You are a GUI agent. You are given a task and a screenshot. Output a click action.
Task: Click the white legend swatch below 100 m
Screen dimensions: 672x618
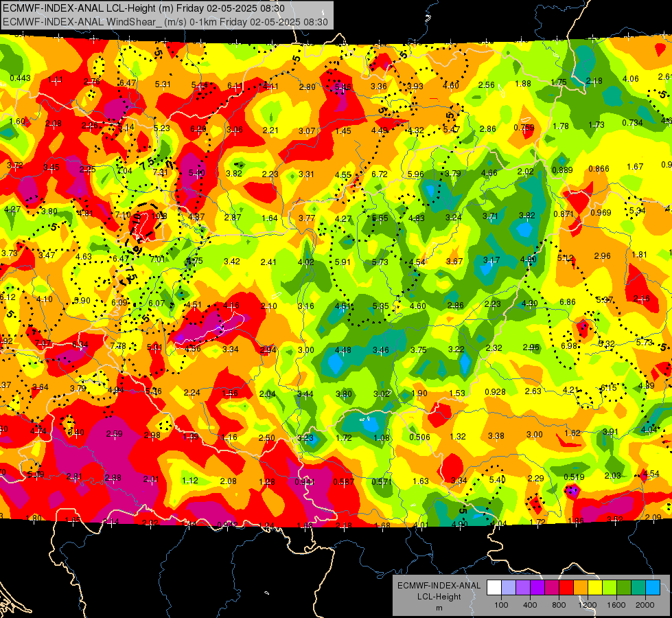(x=494, y=588)
